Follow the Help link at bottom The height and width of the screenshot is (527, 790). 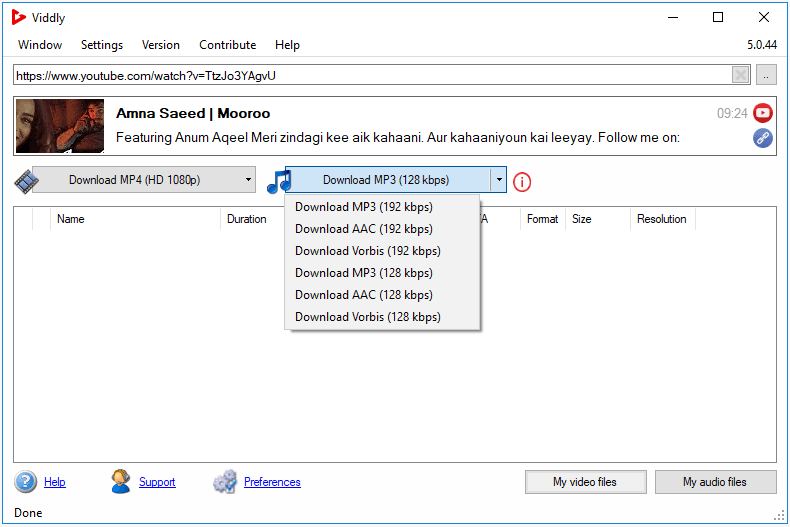pyautogui.click(x=54, y=482)
